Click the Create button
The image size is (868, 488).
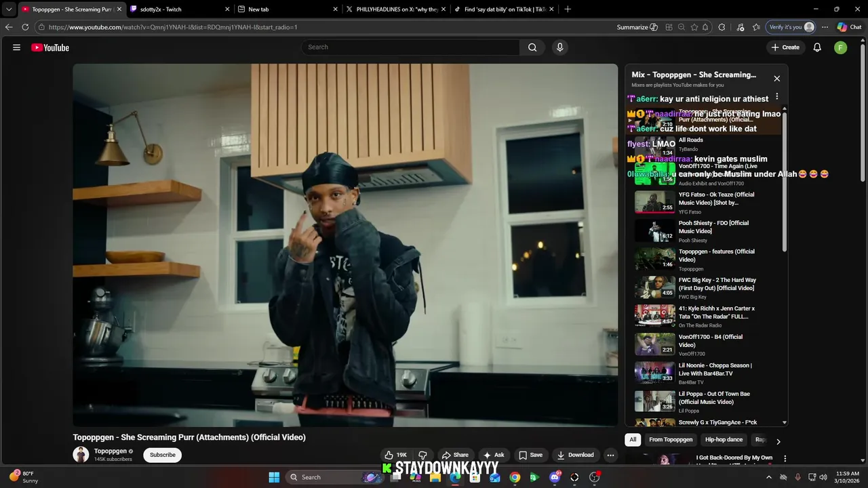click(785, 47)
